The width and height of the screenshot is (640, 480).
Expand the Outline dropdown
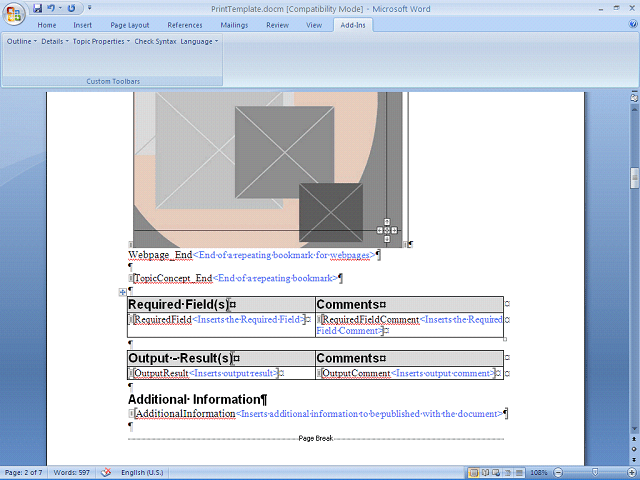[x=21, y=42]
